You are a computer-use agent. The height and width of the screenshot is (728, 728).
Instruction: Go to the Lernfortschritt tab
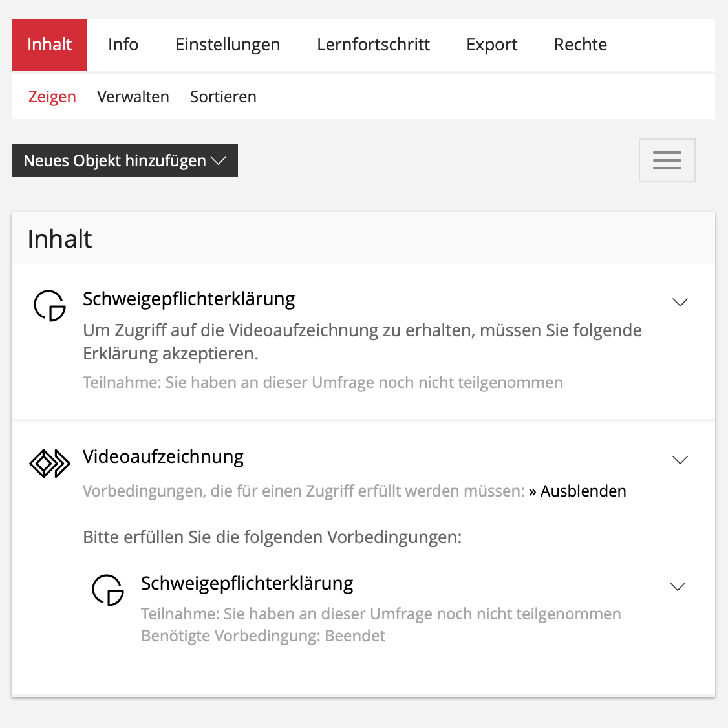373,45
